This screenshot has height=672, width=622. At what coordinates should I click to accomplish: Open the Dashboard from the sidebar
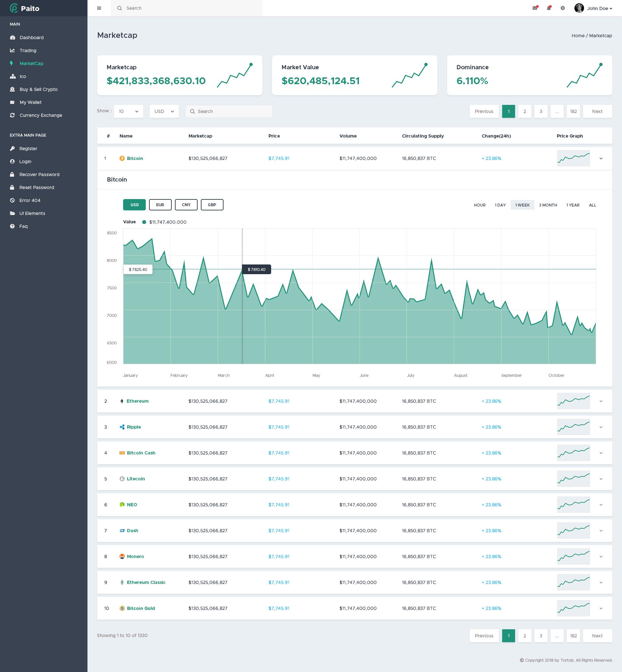pyautogui.click(x=31, y=37)
